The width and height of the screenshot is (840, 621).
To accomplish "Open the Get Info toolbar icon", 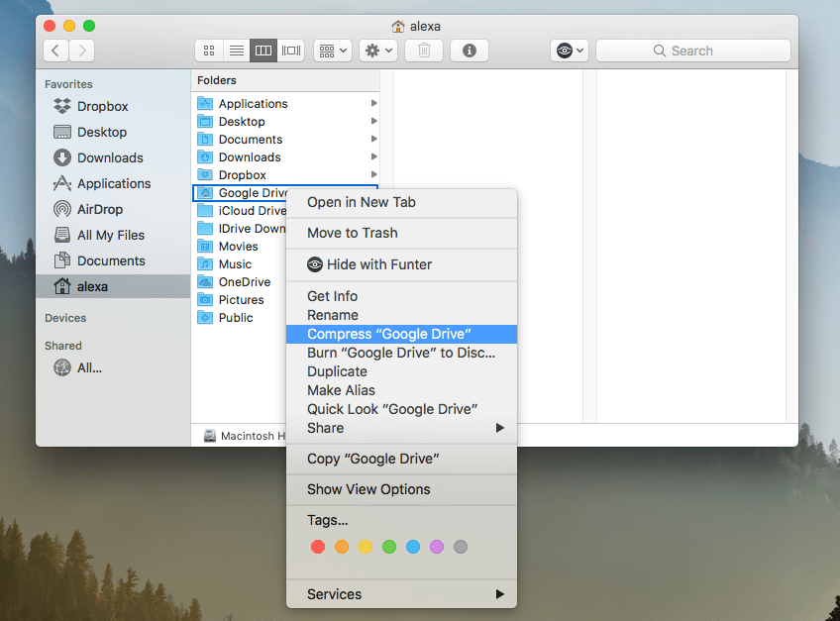I will click(x=469, y=50).
